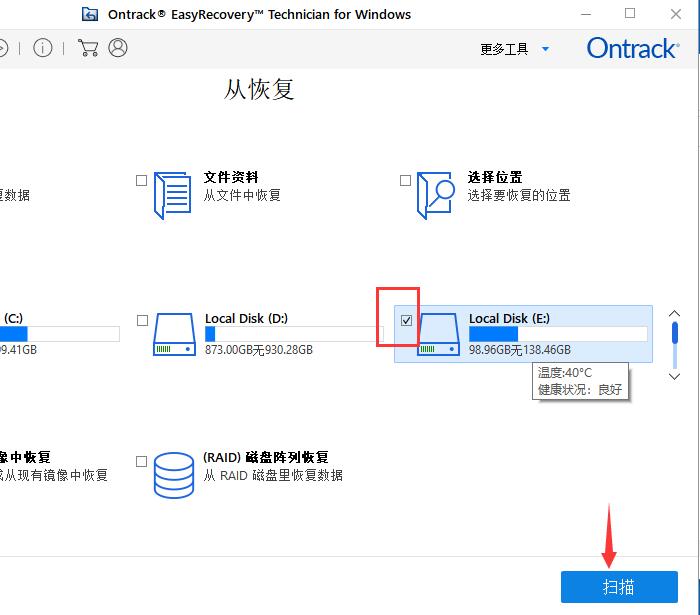This screenshot has width=700, height=615.
Task: Click the Local Disk (E:) label
Action: [509, 318]
